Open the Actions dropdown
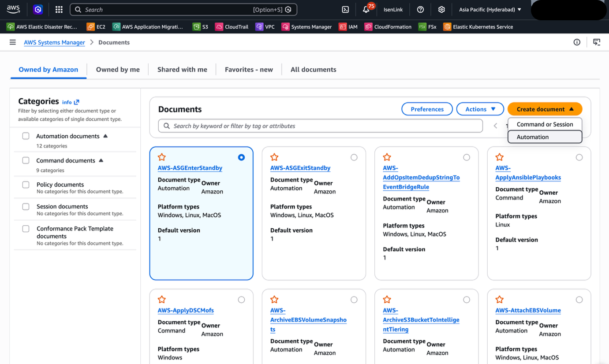 pos(480,109)
